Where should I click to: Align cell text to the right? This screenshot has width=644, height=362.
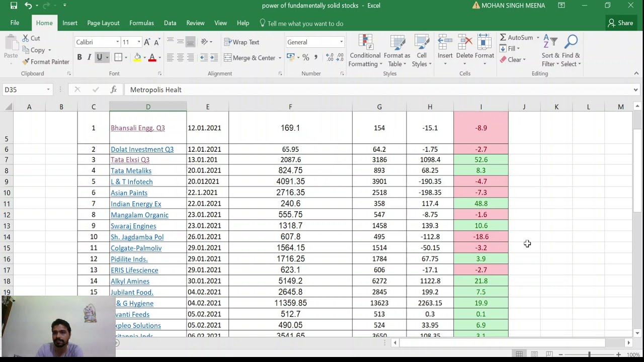click(190, 58)
